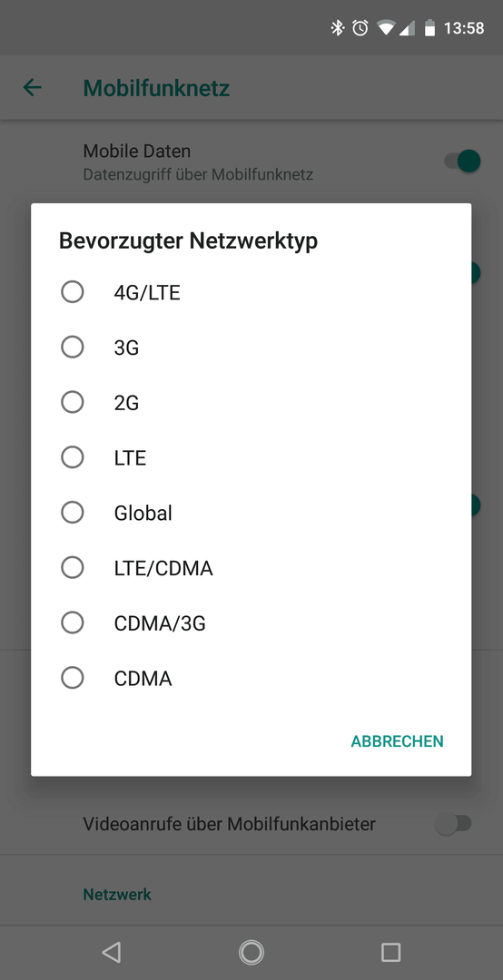Choose the LTE/CDMA option
The image size is (503, 980).
pyautogui.click(x=251, y=567)
